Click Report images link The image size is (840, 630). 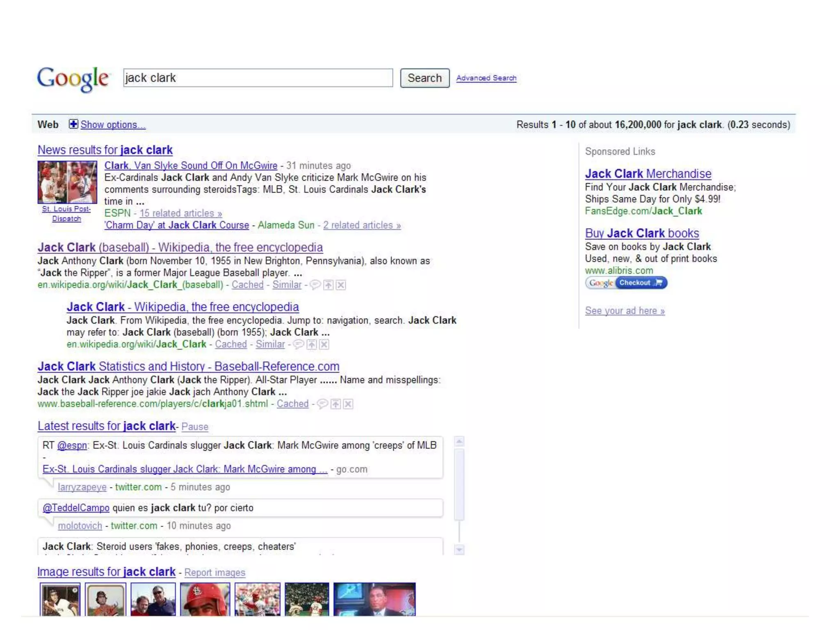pos(215,573)
